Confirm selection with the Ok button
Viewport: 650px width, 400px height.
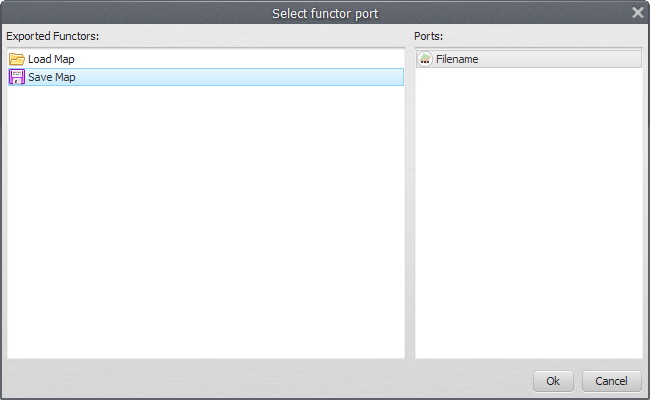pos(553,381)
